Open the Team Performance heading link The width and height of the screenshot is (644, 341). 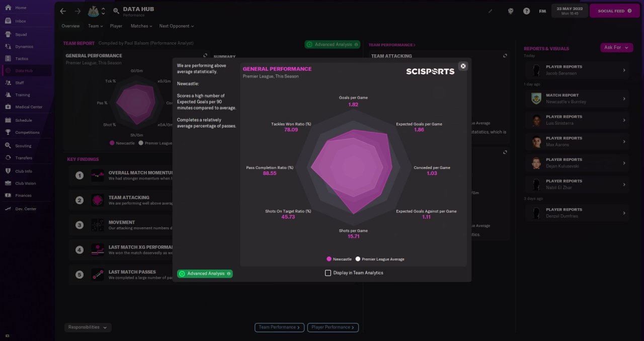point(392,45)
